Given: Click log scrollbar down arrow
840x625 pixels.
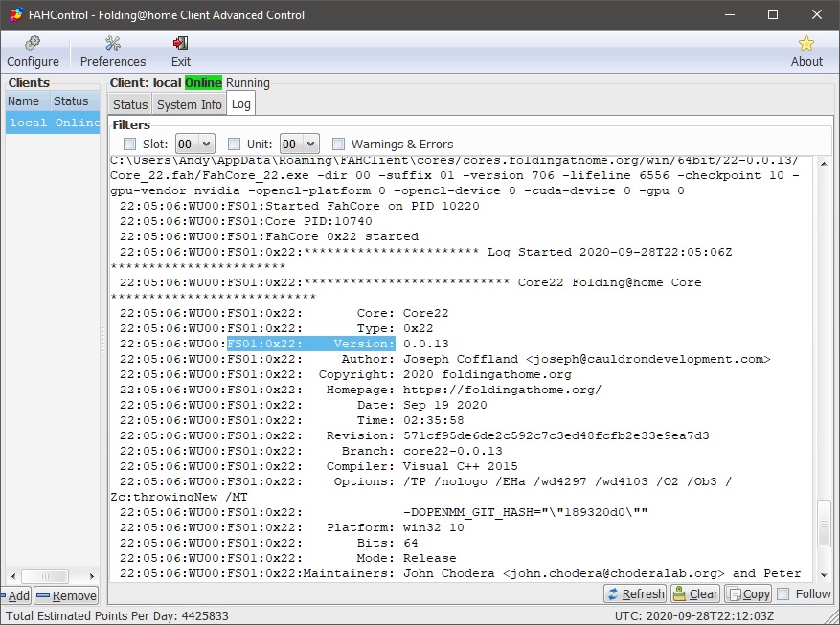Looking at the screenshot, I should (824, 575).
